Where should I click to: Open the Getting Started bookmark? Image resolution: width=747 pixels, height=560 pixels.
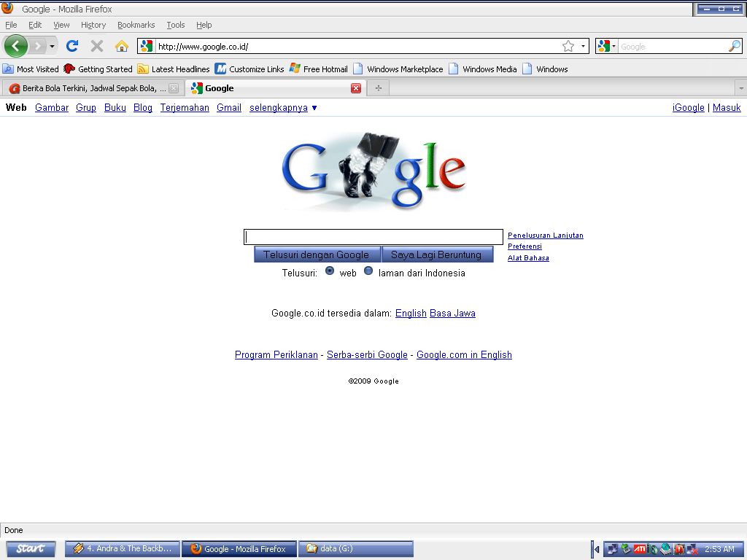point(98,69)
